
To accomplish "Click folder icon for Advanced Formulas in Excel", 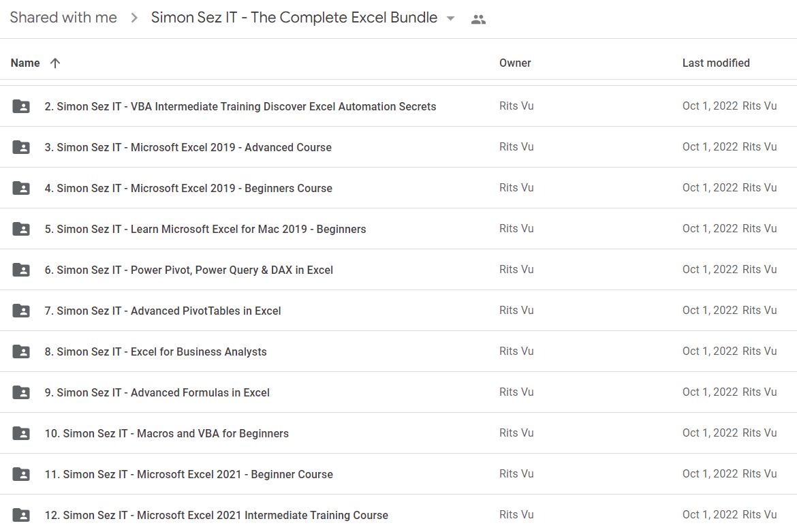I will 21,392.
